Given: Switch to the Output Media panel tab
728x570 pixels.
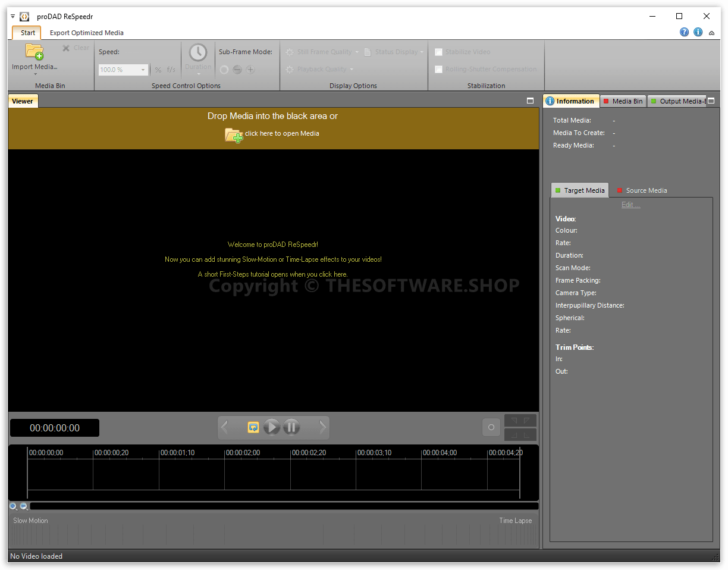Looking at the screenshot, I should click(677, 101).
